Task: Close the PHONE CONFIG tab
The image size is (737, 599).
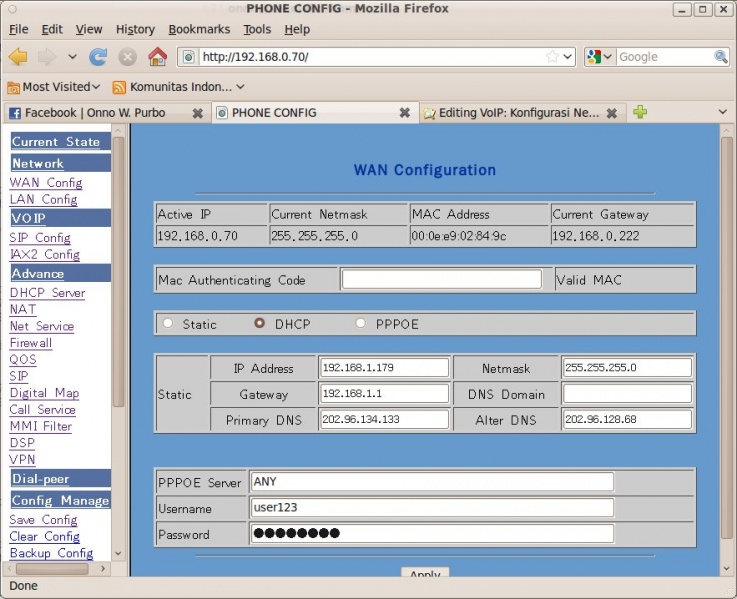Action: pos(404,113)
